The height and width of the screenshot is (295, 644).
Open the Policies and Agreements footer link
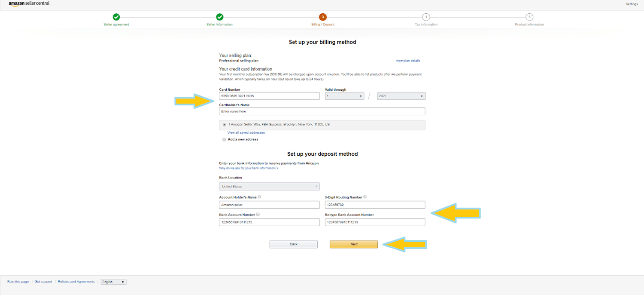coord(76,282)
